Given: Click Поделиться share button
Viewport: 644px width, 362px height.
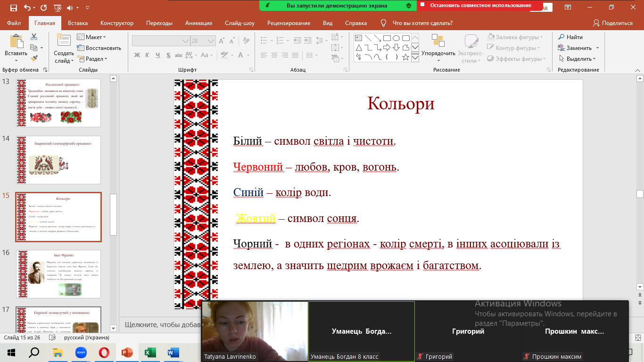Looking at the screenshot, I should 613,23.
